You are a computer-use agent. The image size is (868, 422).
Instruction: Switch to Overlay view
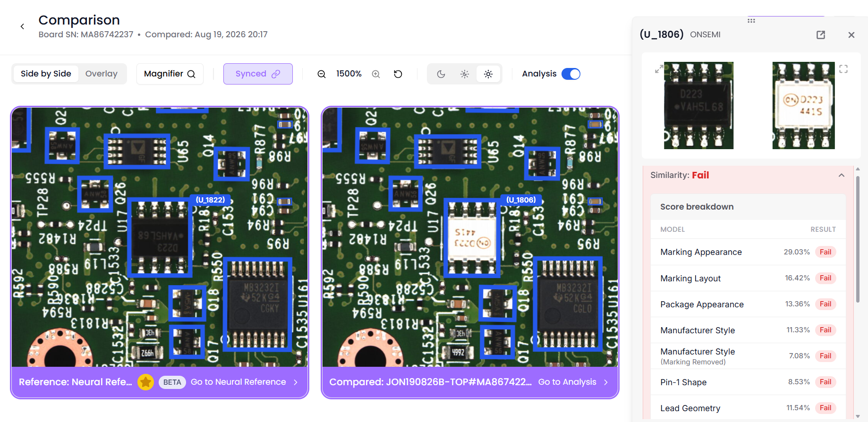click(x=102, y=74)
